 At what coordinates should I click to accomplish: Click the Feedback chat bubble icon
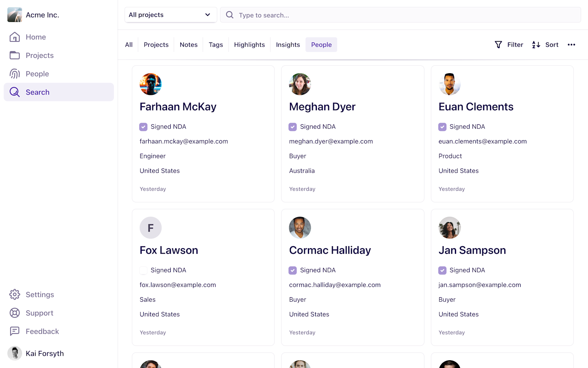[15, 331]
